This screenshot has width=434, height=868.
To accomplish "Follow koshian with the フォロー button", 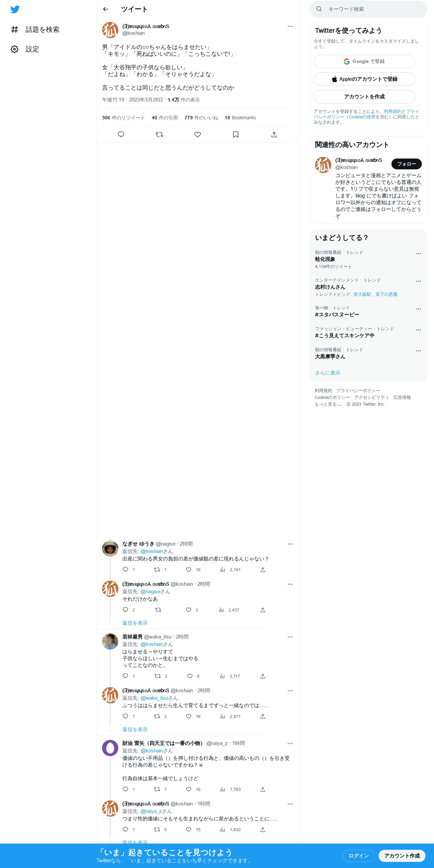I will coord(406,164).
